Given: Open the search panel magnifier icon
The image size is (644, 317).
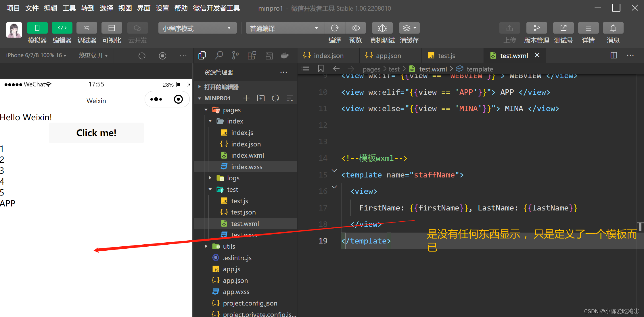Looking at the screenshot, I should tap(219, 55).
